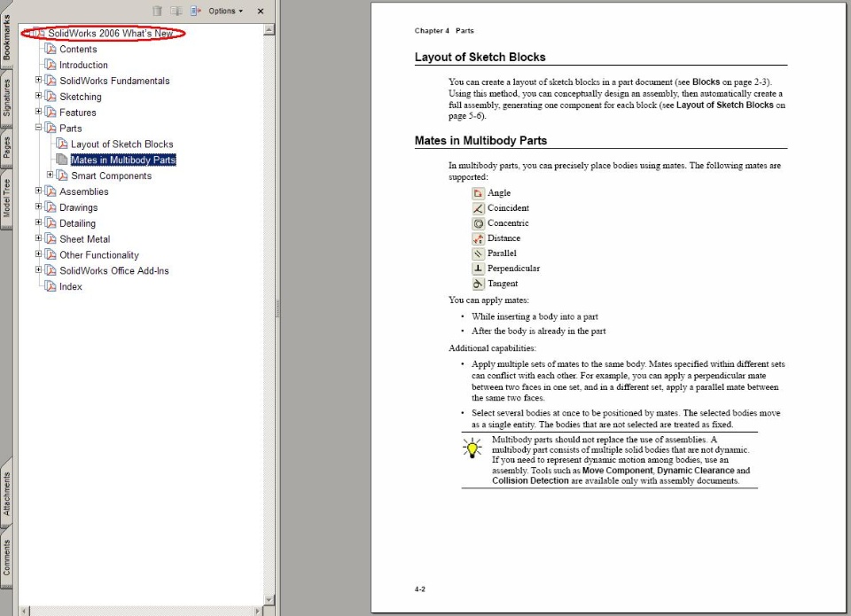Select SolidWorks 2006 What's New bookmark
This screenshot has width=851, height=616.
[110, 33]
